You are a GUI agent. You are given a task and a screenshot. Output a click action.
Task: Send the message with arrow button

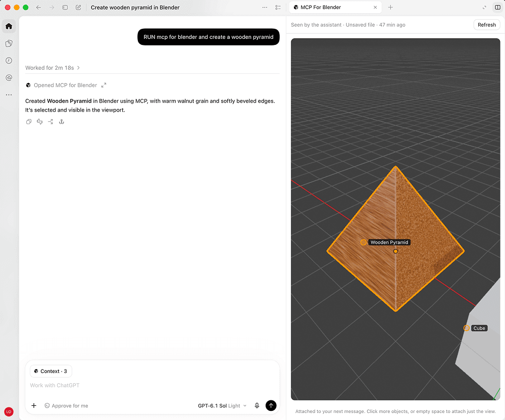(271, 405)
